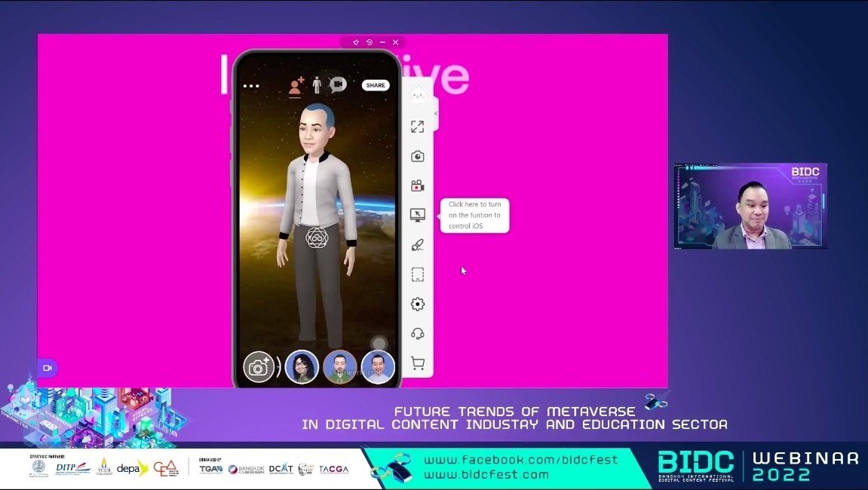868x490 pixels.
Task: Click the depa sponsor logo
Action: pyautogui.click(x=132, y=468)
